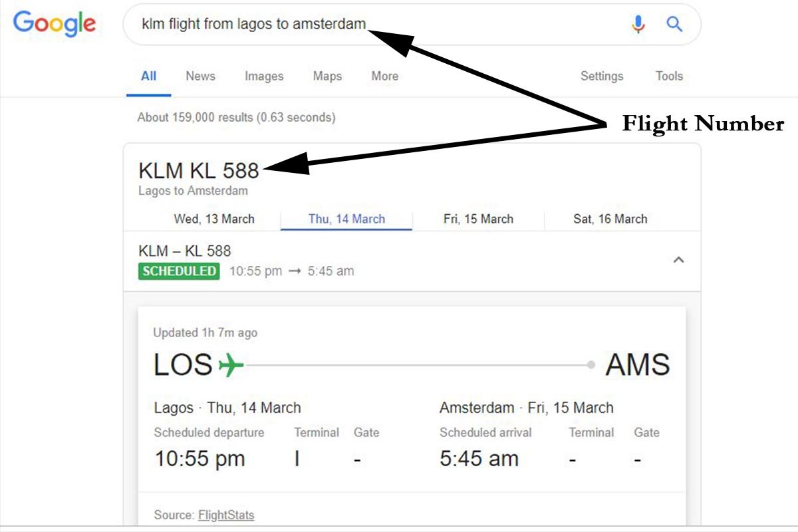Select the Fri, 15 March date tab
798x532 pixels.
478,219
